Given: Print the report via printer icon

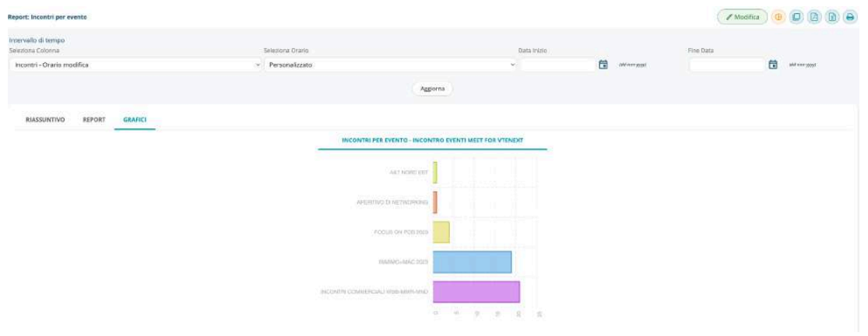Looking at the screenshot, I should tap(849, 17).
